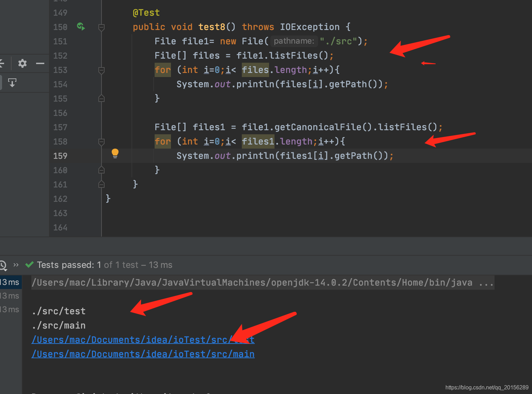Minimize the side panel with the dash icon
The height and width of the screenshot is (394, 532).
pos(40,63)
